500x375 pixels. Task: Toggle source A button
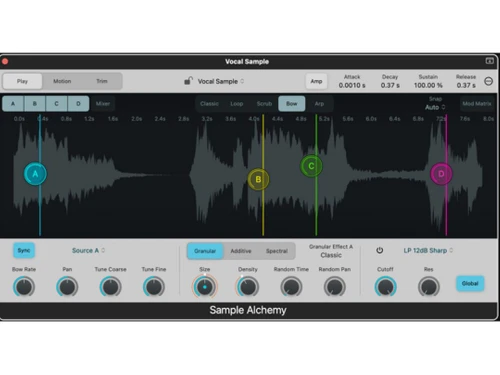coord(13,104)
